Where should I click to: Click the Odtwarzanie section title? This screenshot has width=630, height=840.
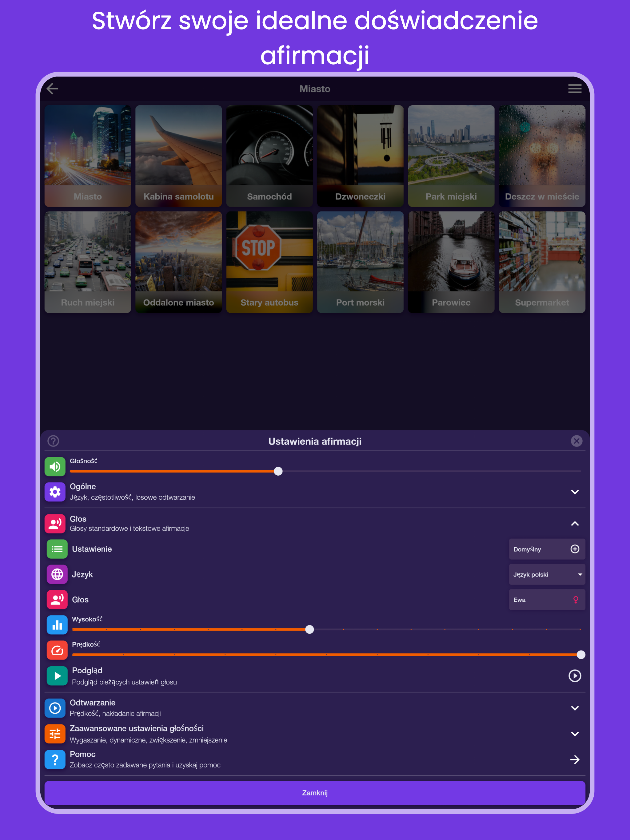93,703
